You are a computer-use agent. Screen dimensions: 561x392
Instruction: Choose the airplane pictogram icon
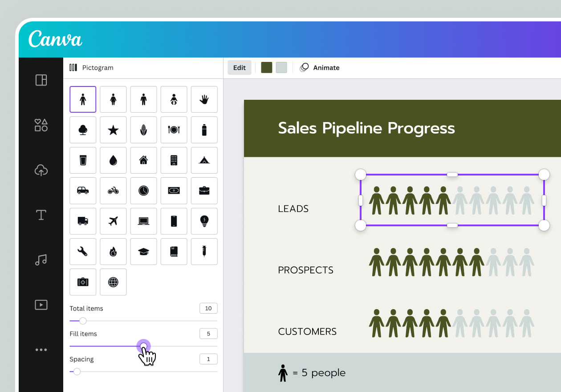[113, 221]
